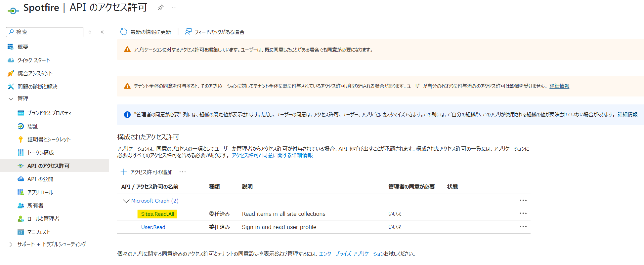
Task: Open マニフェスト icon
Action: click(x=21, y=232)
